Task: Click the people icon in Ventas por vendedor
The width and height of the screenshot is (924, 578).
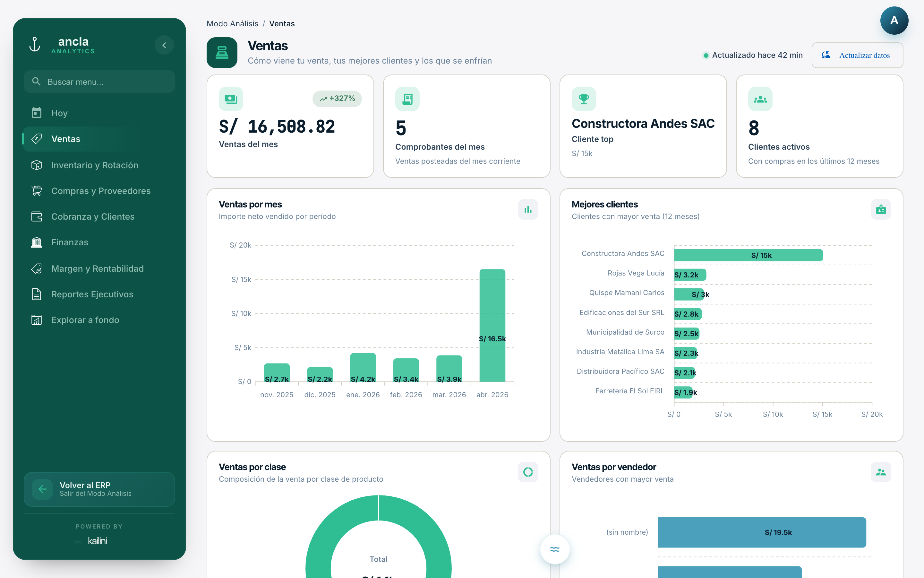Action: tap(880, 472)
